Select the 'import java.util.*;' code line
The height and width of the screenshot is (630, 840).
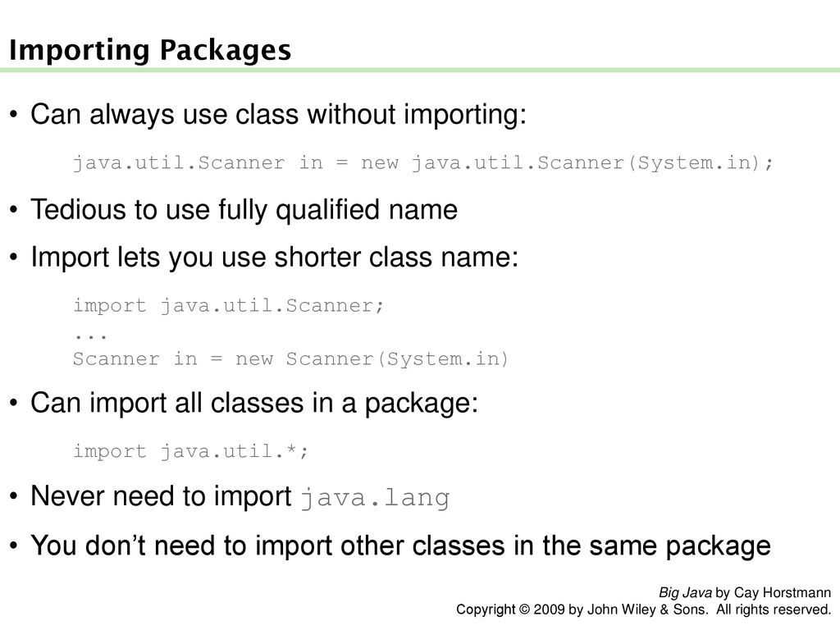pyautogui.click(x=190, y=452)
